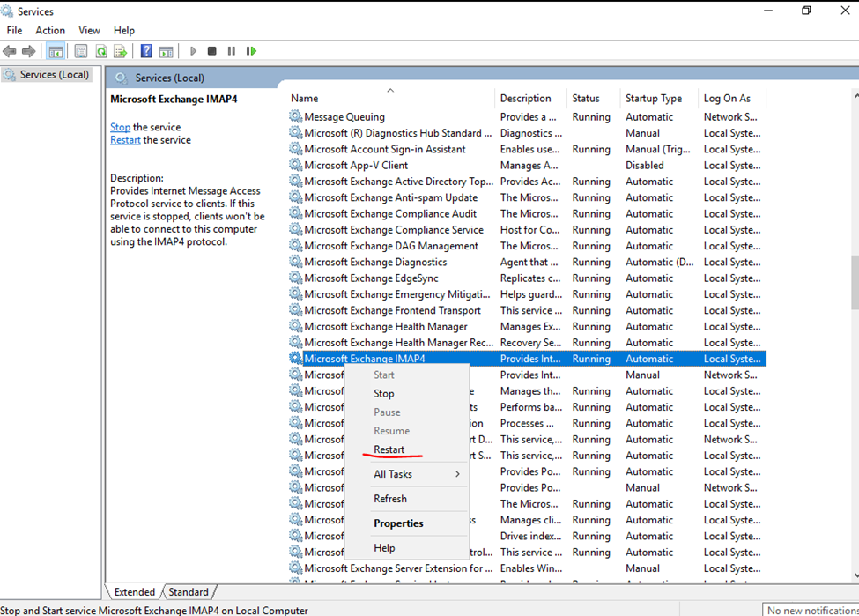The image size is (859, 616).
Task: Click the Back arrow in toolbar
Action: [10, 51]
